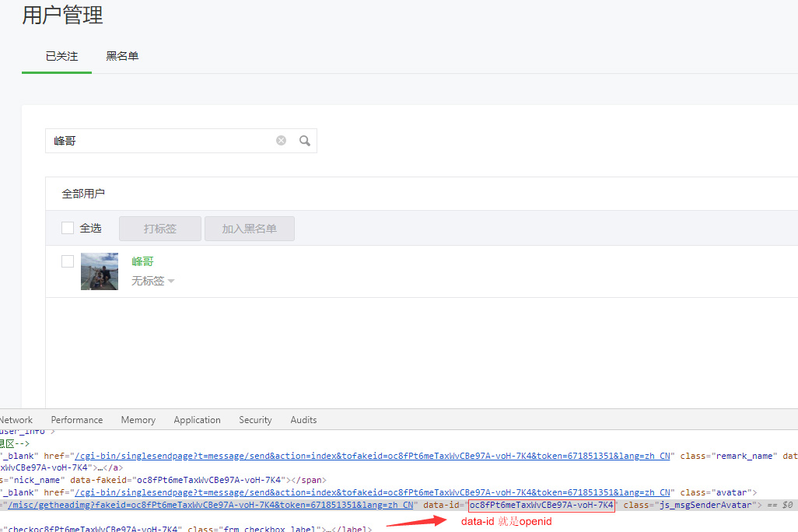Open the 无标签 tag dropdown
Viewport: 798px width, 532px height.
click(152, 281)
